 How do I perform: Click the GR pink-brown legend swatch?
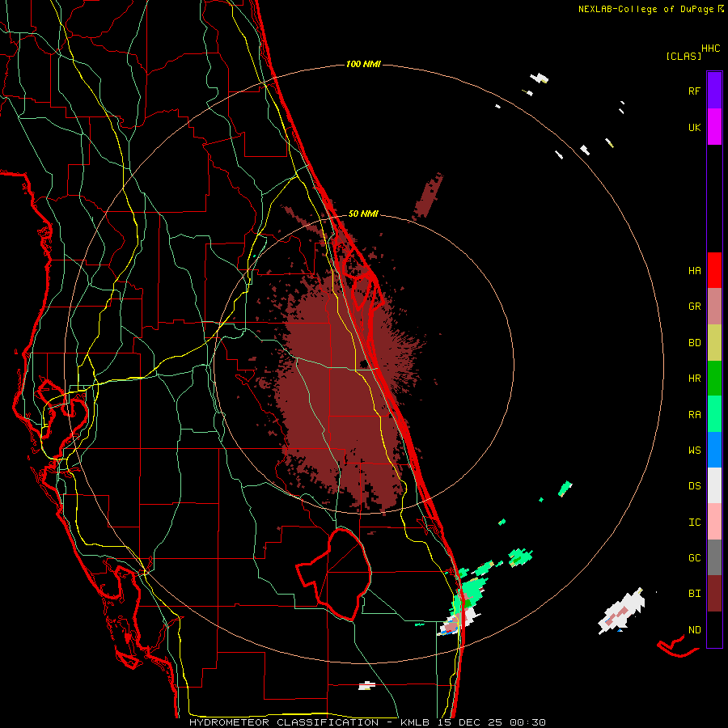tap(714, 306)
